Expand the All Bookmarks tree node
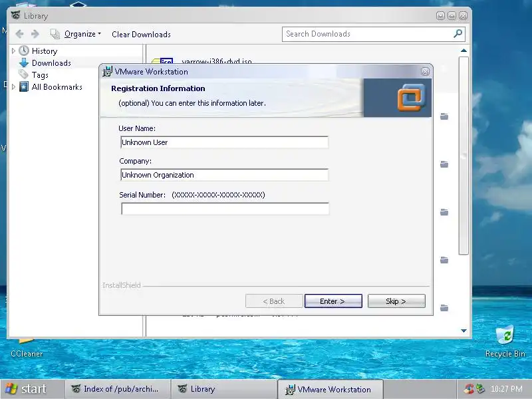The image size is (532, 399). tap(13, 87)
